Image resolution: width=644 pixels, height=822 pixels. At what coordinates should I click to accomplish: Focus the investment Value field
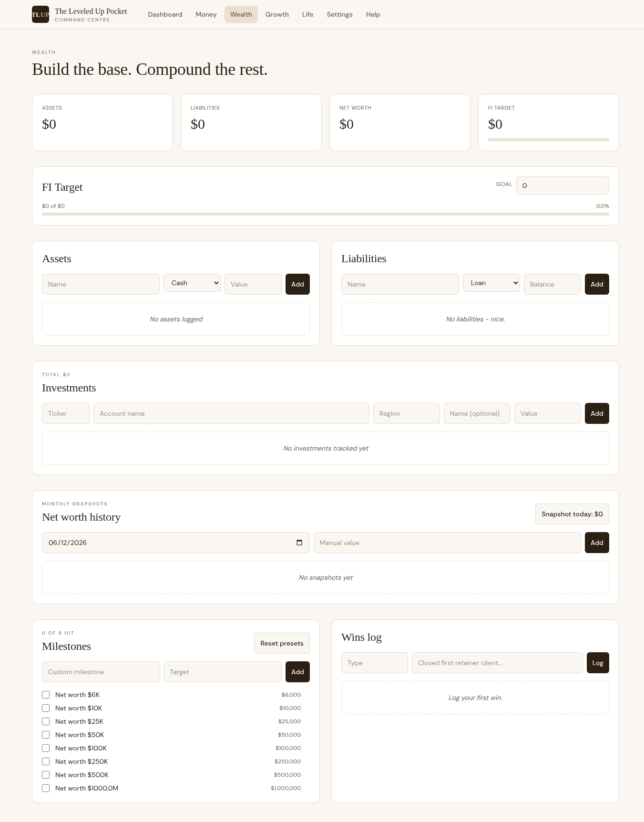(548, 413)
